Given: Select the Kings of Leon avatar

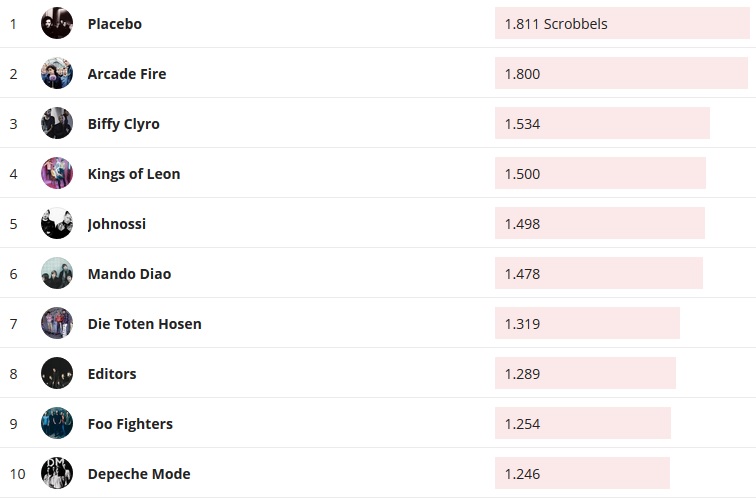Looking at the screenshot, I should coord(57,173).
